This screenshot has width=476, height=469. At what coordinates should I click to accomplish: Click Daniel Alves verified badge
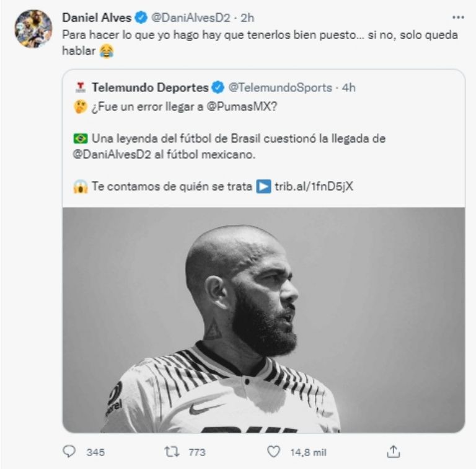[142, 18]
